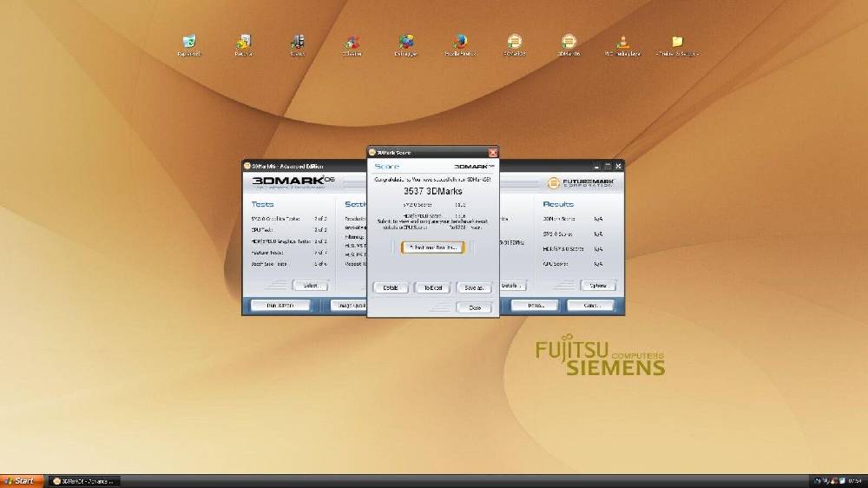Click the Results heading in 3DMark06 window
Image resolution: width=868 pixels, height=488 pixels.
click(558, 204)
